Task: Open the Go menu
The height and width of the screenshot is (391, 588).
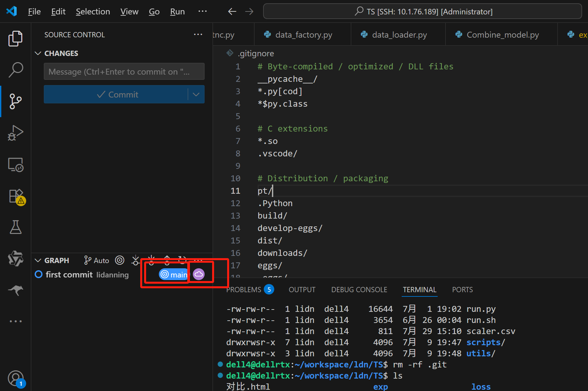Action: coord(154,12)
